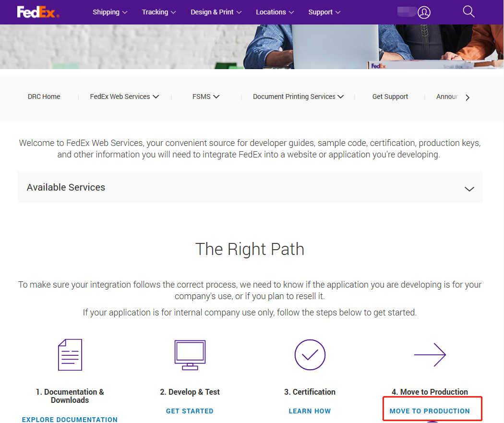This screenshot has height=423, width=504.
Task: Click the '4. Move to Production' heading
Action: (x=430, y=392)
